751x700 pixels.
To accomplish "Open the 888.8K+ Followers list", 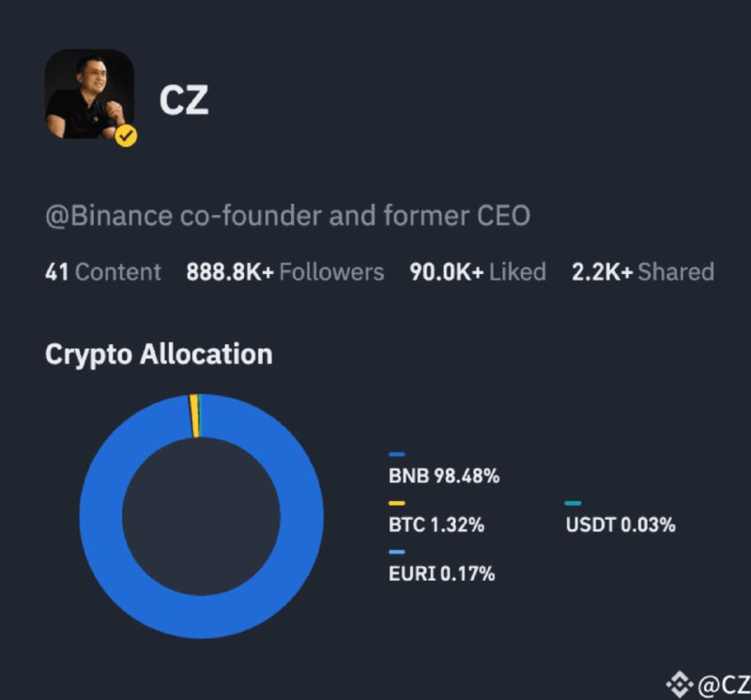I will (x=285, y=272).
